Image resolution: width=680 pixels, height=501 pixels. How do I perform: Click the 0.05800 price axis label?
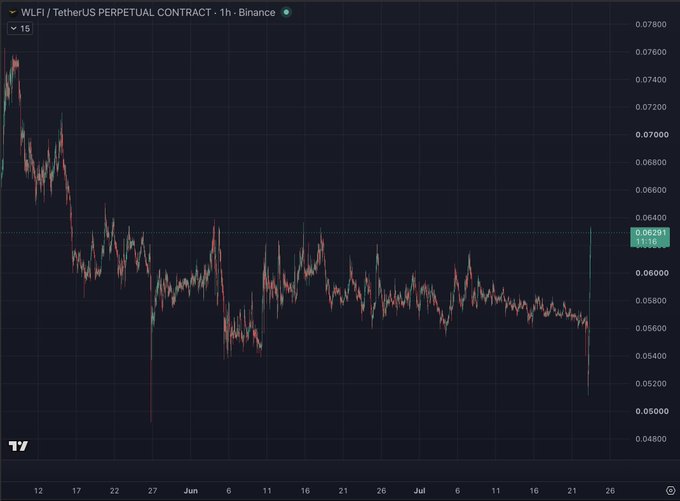click(x=651, y=301)
